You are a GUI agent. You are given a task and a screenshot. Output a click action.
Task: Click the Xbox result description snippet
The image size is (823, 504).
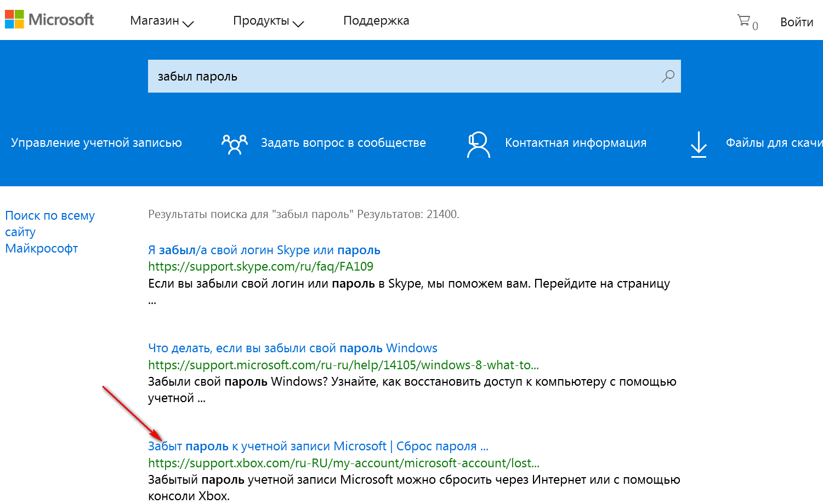(414, 488)
